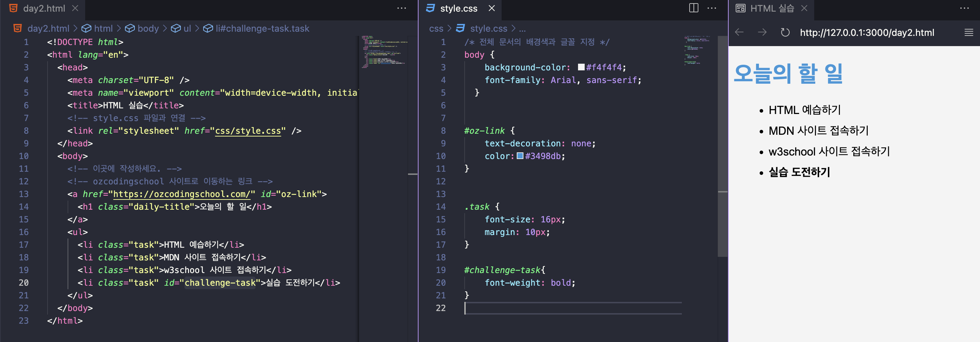Follow the ozcodingschool.com link in the code
This screenshot has width=980, height=342.
click(x=182, y=194)
